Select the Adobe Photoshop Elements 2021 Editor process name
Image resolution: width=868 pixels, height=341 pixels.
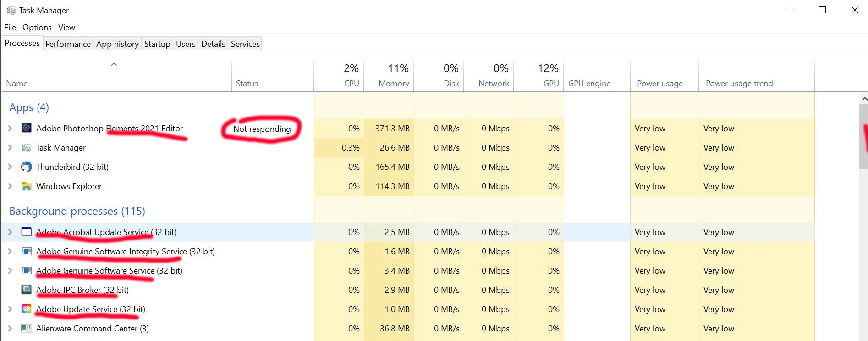(110, 129)
